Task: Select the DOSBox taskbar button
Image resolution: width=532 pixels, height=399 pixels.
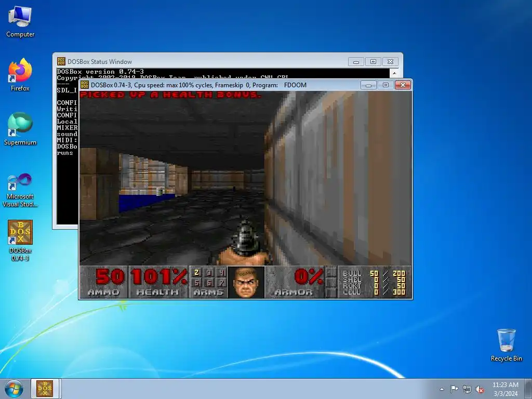Action: coord(45,389)
